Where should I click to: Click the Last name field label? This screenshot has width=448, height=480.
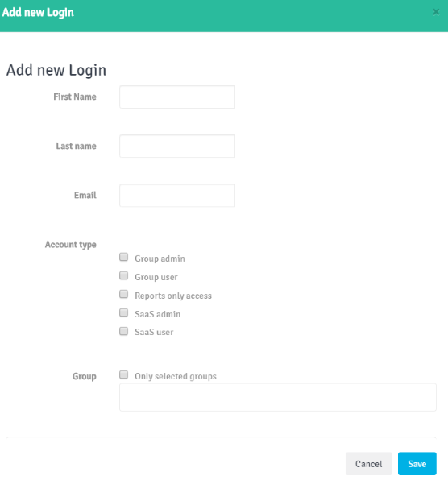pyautogui.click(x=76, y=147)
